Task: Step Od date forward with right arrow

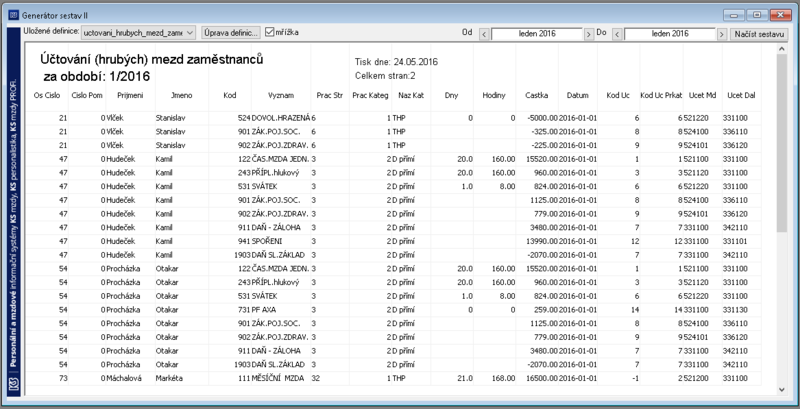Action: point(589,35)
